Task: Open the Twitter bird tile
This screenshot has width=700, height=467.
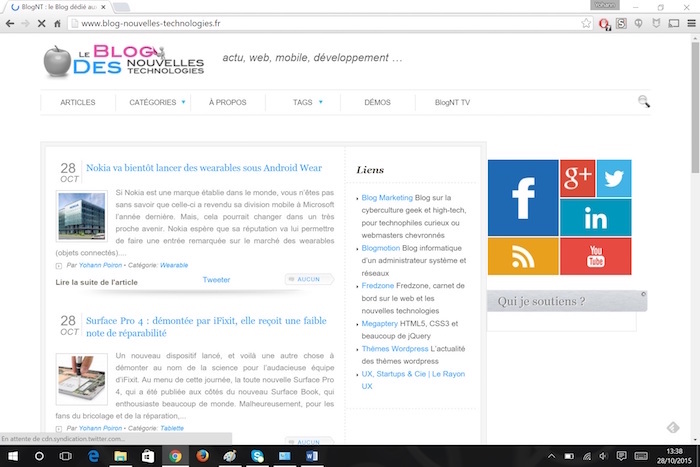Action: coord(613,178)
